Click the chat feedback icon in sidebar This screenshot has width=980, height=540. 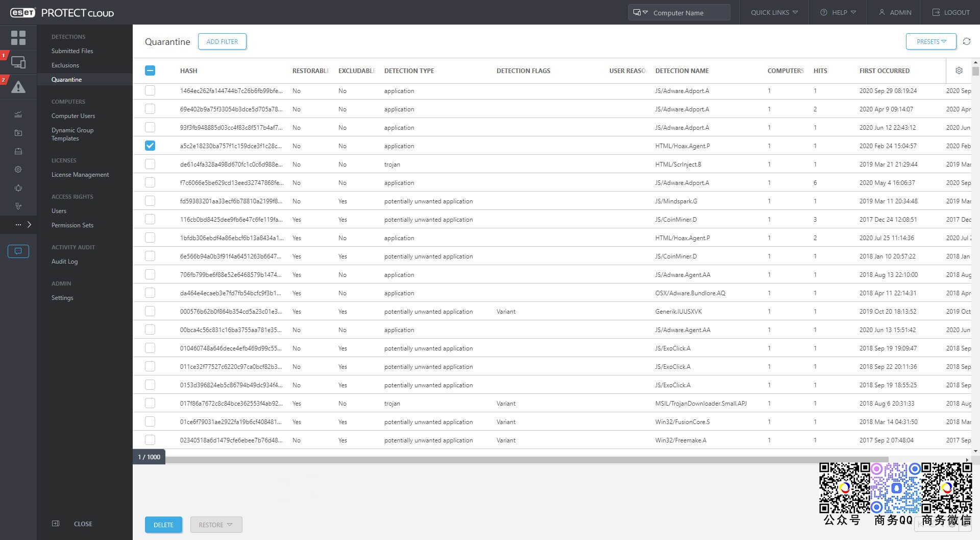(x=18, y=251)
